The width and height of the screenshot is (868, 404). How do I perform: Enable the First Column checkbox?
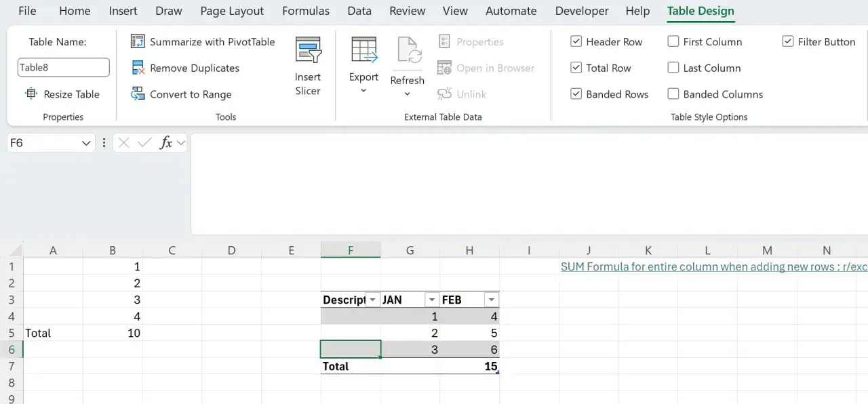[673, 41]
